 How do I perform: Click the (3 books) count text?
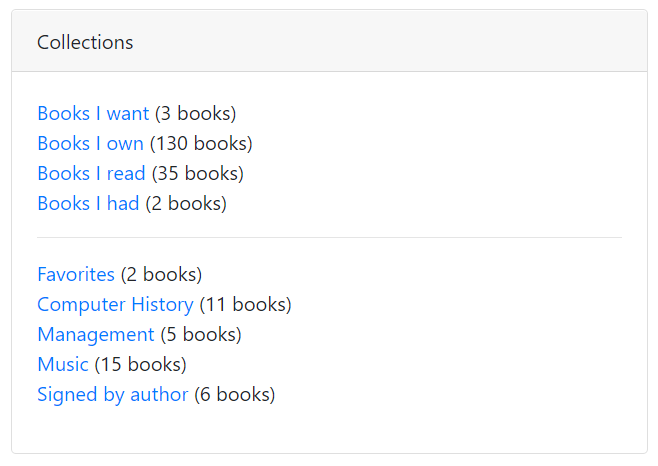[x=196, y=114]
